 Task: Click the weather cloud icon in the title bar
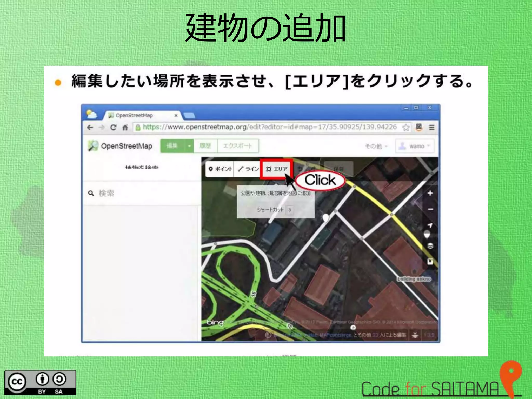pos(91,114)
